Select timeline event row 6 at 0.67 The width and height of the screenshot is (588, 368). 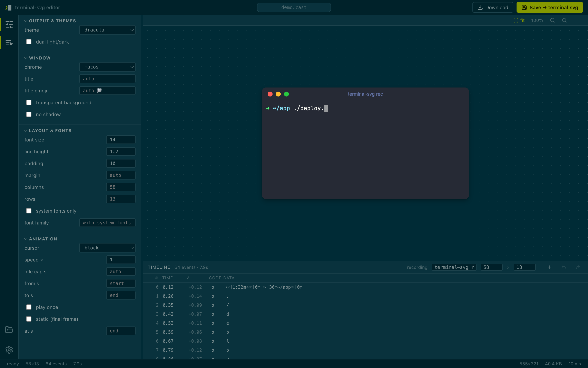pos(365,341)
